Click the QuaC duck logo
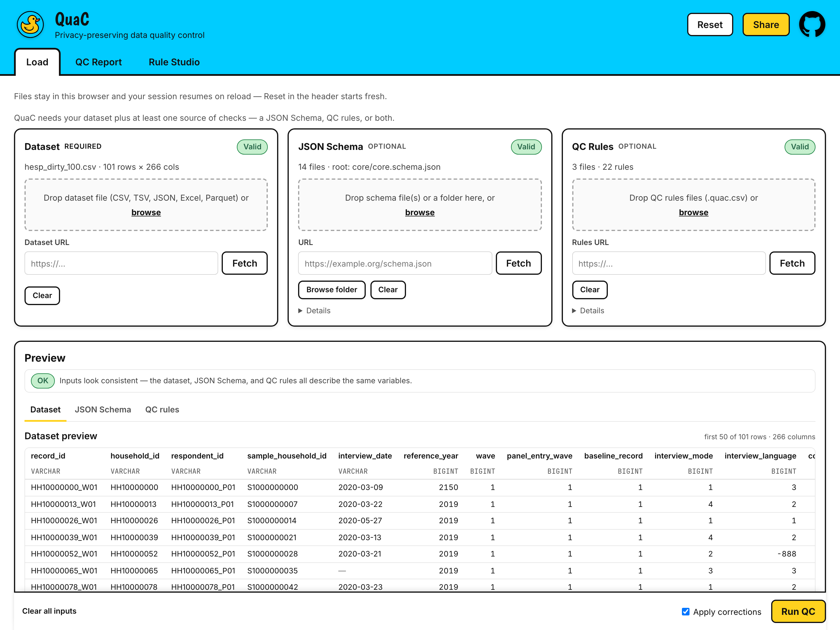The width and height of the screenshot is (840, 630). pyautogui.click(x=30, y=25)
